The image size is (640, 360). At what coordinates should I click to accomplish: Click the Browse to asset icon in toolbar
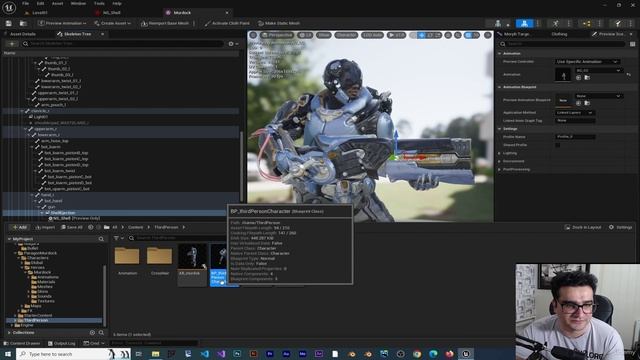pos(23,23)
